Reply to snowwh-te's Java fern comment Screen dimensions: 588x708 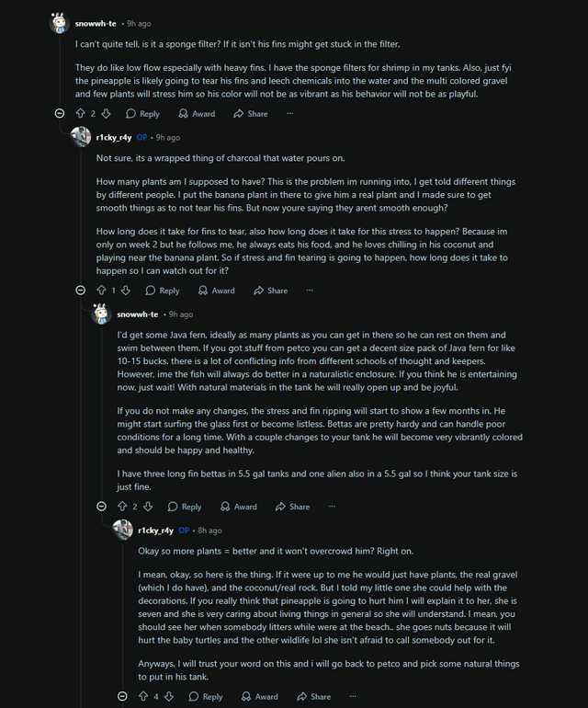click(x=184, y=507)
